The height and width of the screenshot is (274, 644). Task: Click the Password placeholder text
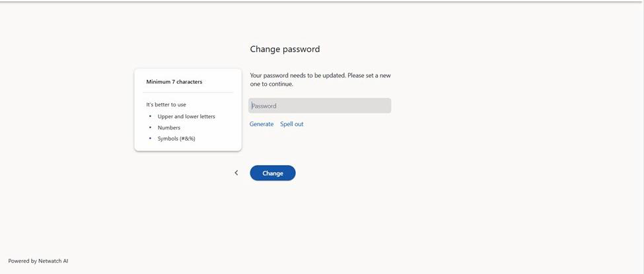(264, 106)
